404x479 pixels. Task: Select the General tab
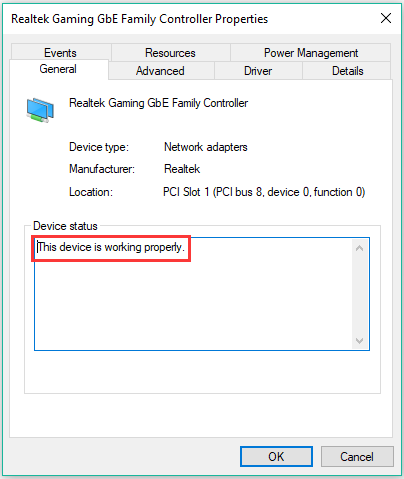pyautogui.click(x=58, y=69)
